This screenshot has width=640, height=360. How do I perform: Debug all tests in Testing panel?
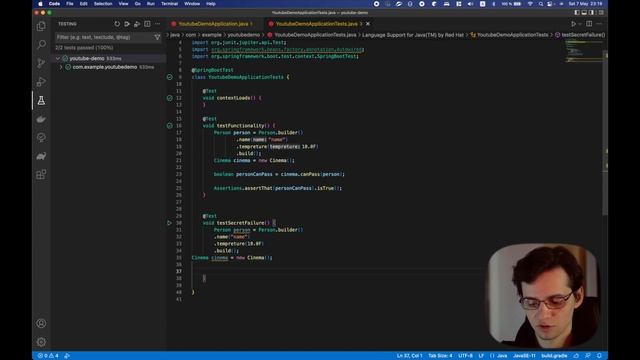[137, 24]
